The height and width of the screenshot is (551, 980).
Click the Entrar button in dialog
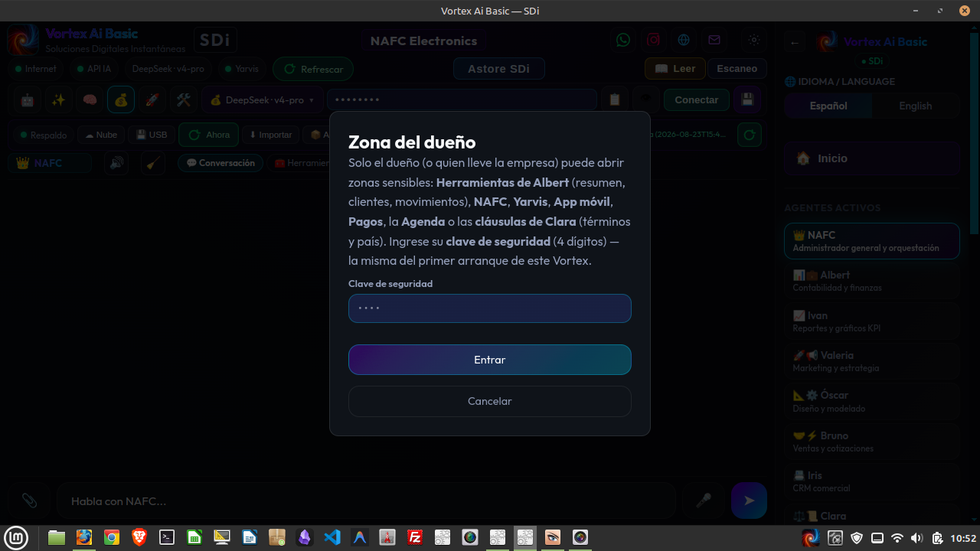click(490, 360)
